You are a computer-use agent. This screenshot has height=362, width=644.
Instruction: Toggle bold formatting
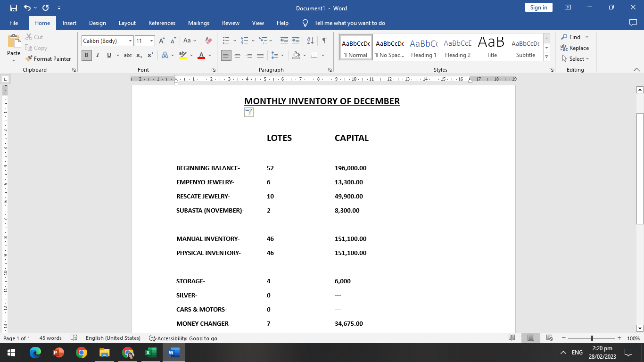click(86, 55)
